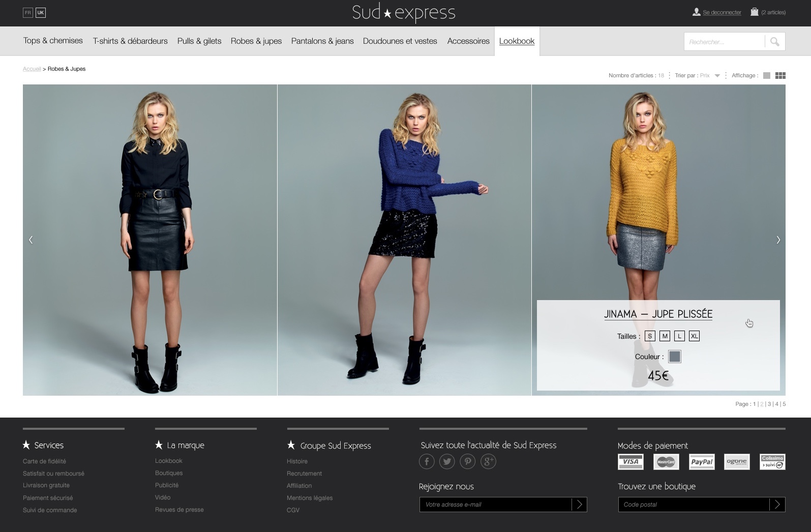Screen dimensions: 811x532
Task: Click the Votre adresse e-mail field
Action: (495, 505)
